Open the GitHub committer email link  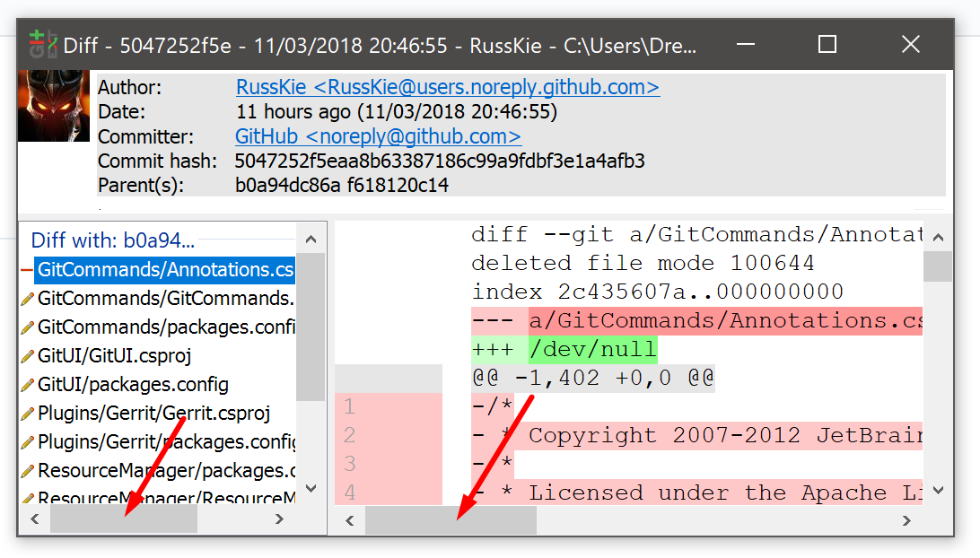coord(377,136)
